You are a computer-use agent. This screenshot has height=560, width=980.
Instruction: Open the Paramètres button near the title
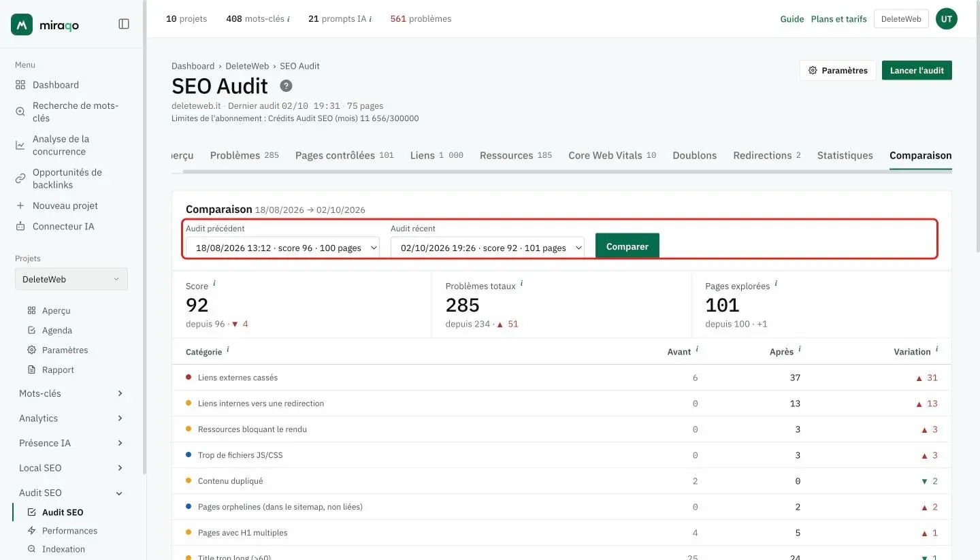click(x=838, y=71)
